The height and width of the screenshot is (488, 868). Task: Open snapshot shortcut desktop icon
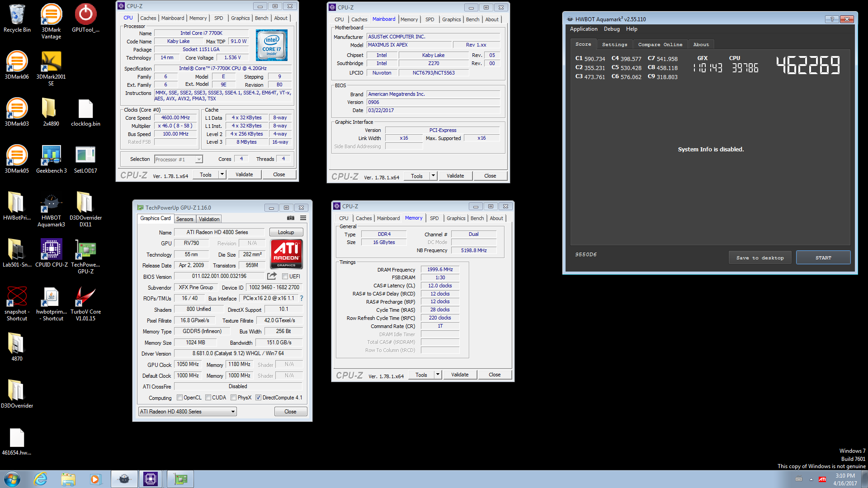17,303
